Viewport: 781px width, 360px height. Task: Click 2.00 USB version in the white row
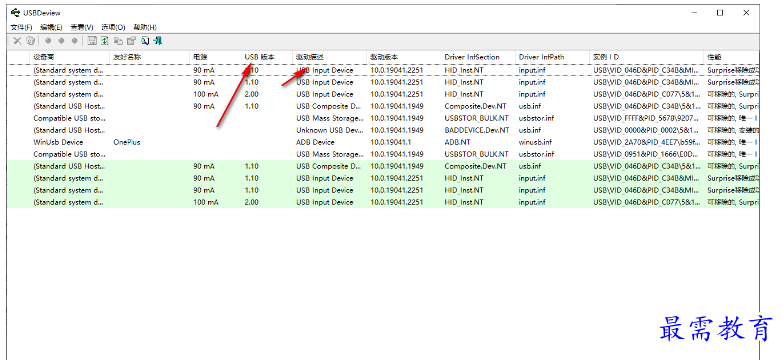252,94
